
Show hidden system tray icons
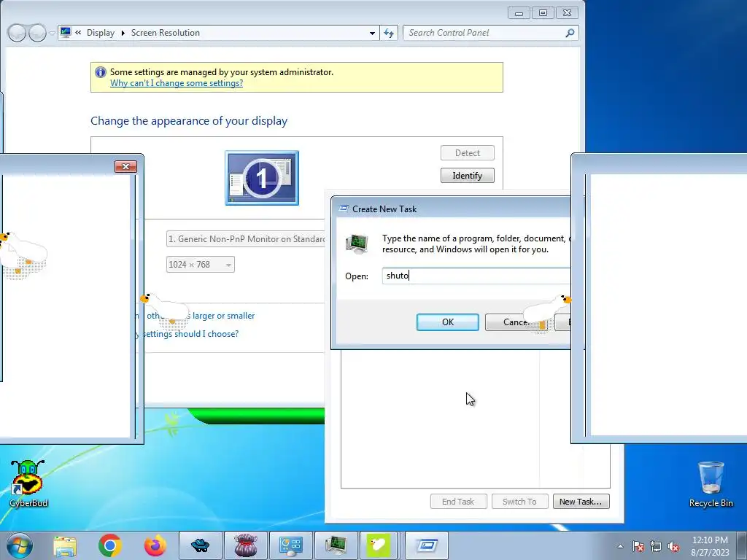[620, 546]
